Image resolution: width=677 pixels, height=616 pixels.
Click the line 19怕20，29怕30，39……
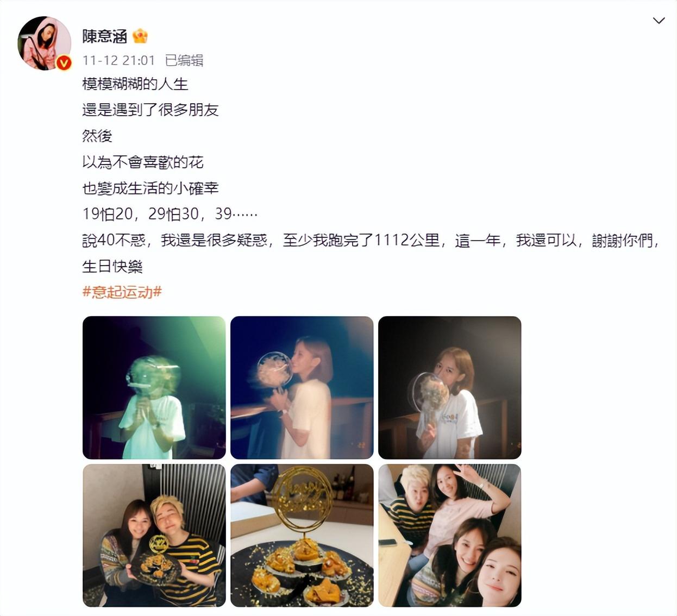pyautogui.click(x=170, y=214)
